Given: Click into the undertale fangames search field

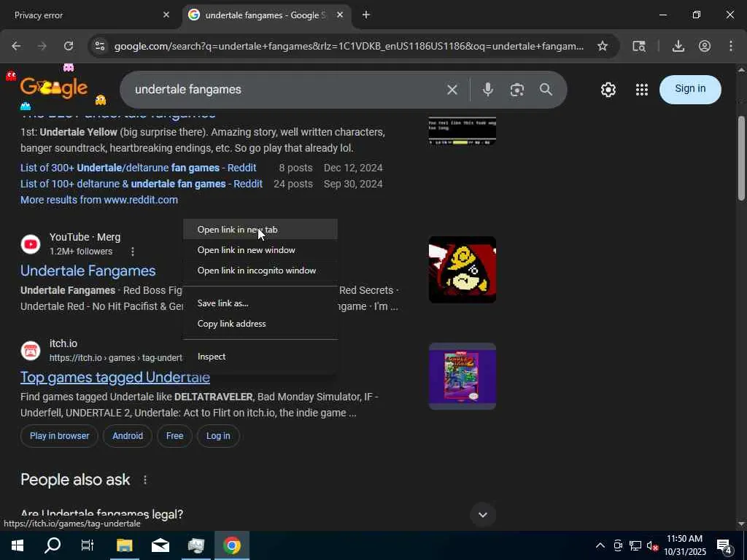Looking at the screenshot, I should [x=286, y=90].
